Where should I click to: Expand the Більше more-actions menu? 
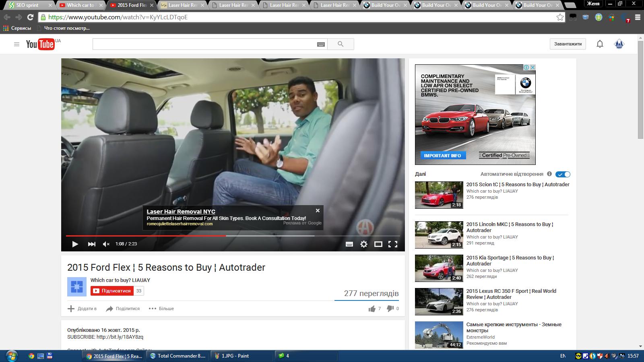click(x=161, y=309)
